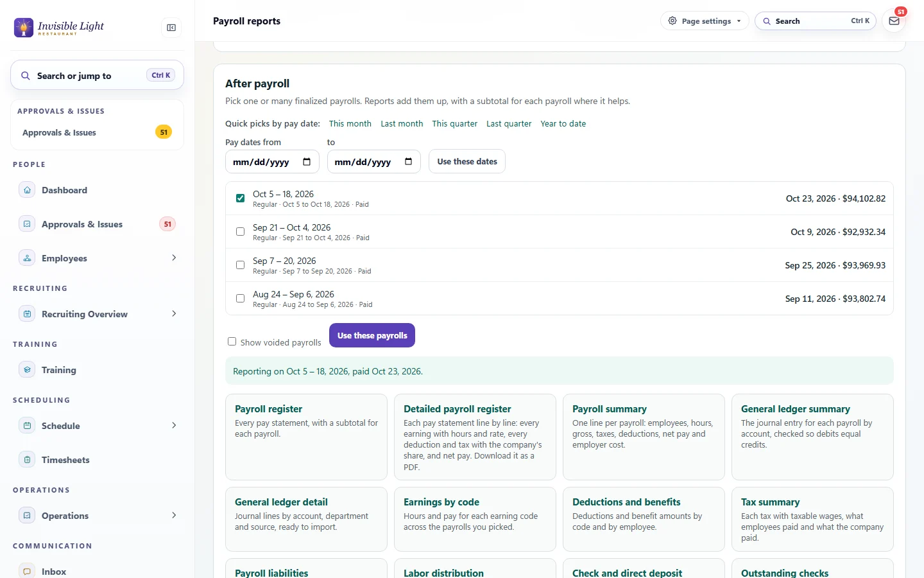The width and height of the screenshot is (924, 578).
Task: Open the General ledger detail report
Action: (x=306, y=519)
